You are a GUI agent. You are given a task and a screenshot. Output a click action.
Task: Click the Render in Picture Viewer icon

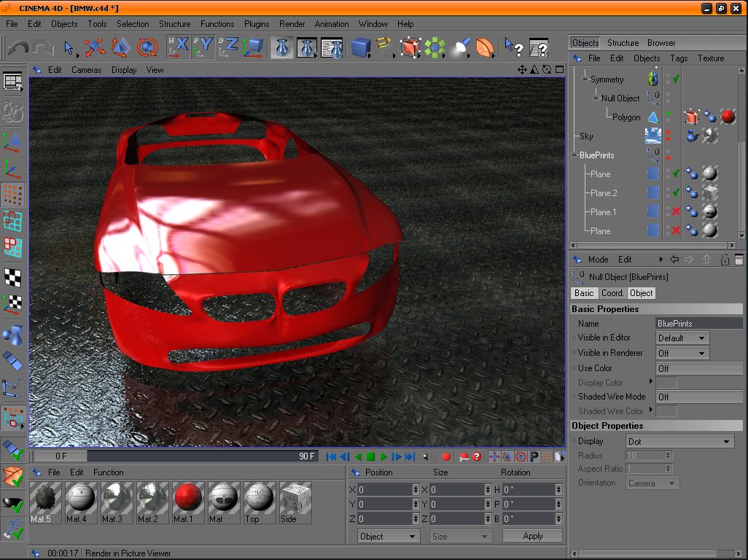coord(307,48)
